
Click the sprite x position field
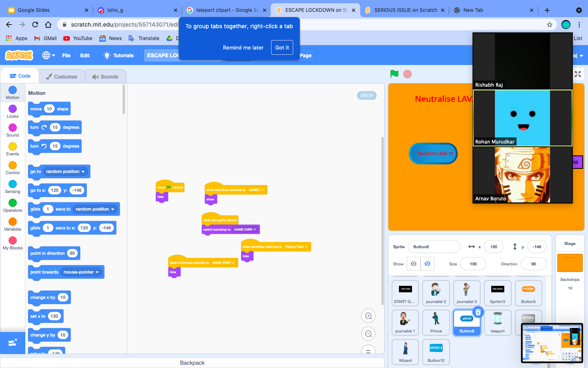[x=494, y=247]
